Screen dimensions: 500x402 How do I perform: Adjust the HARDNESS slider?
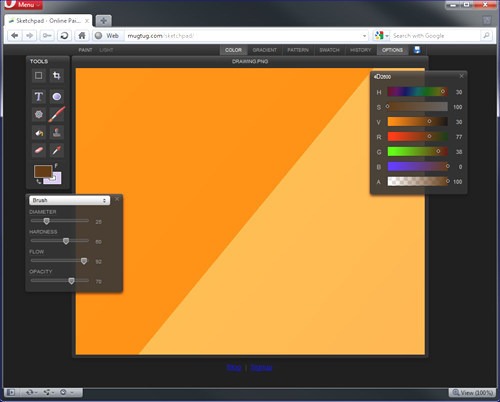click(60, 241)
